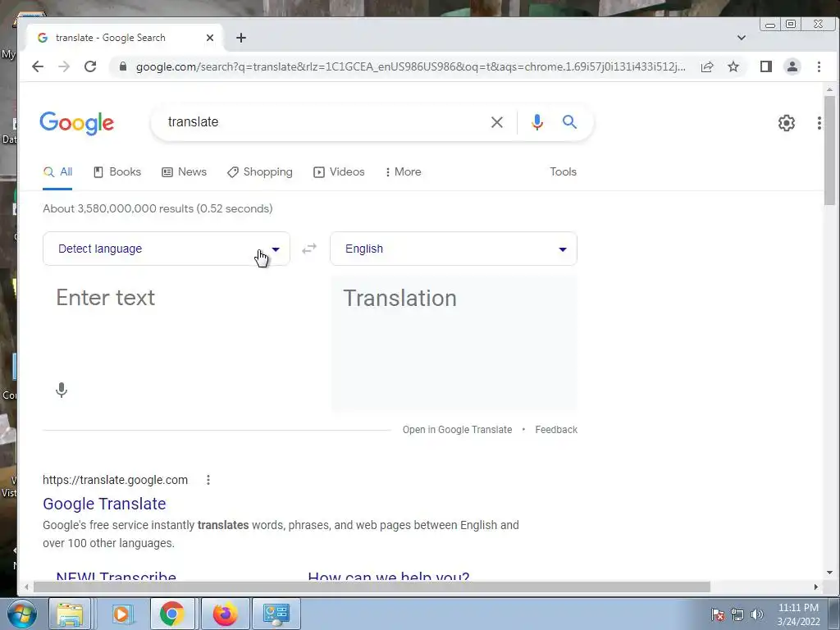840x630 pixels.
Task: Share this page from address bar
Action: click(707, 66)
